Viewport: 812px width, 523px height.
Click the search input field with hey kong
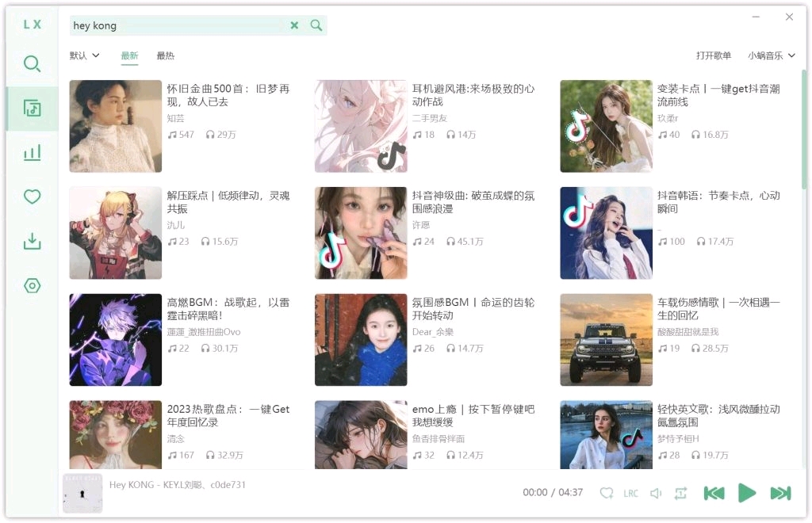(x=174, y=25)
